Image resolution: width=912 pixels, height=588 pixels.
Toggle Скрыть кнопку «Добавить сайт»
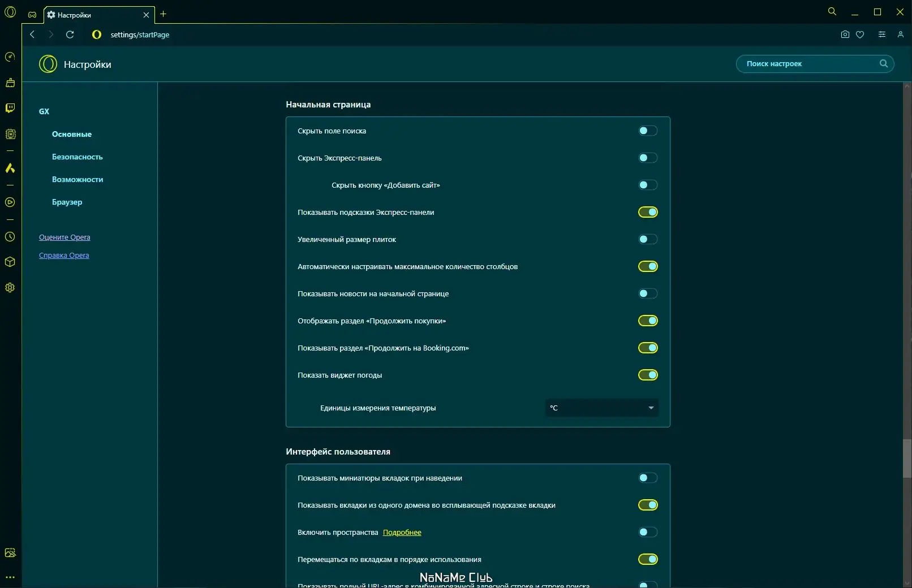click(648, 185)
